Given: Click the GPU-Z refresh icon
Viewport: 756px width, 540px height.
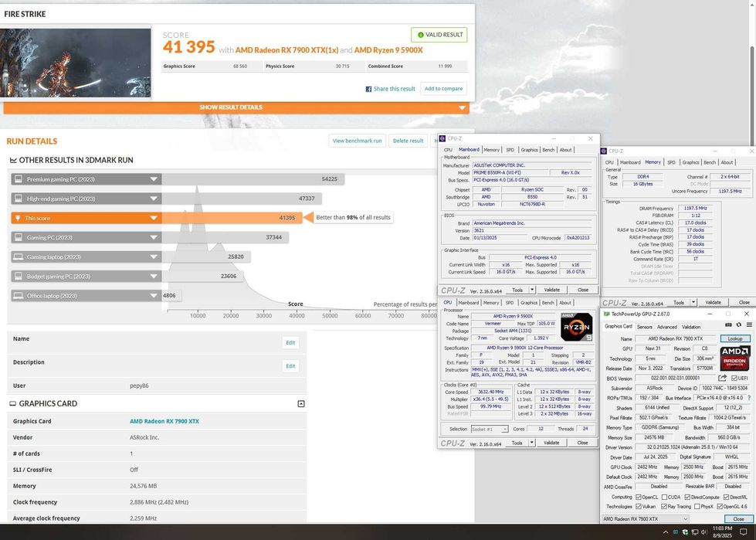Looking at the screenshot, I should [739, 325].
